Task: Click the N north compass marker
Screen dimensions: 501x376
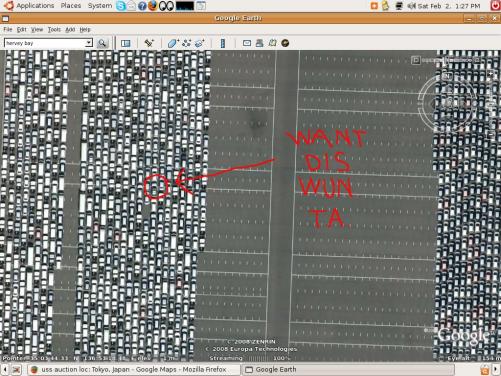Action: pyautogui.click(x=447, y=76)
